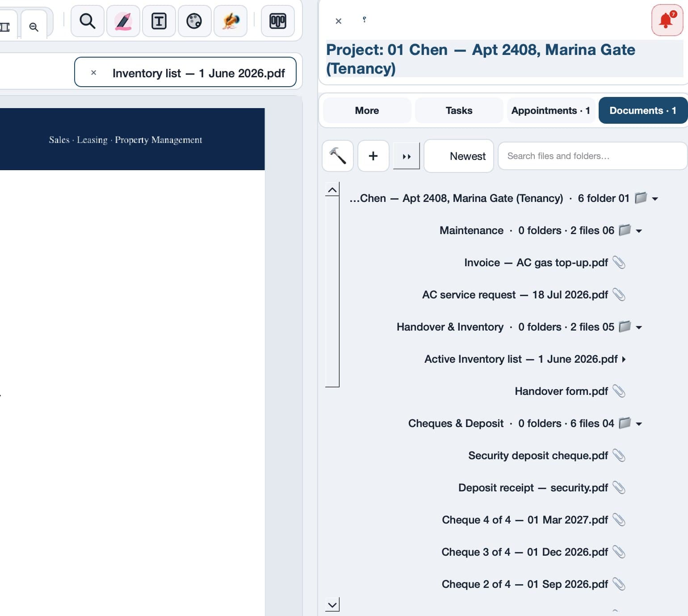Click the Cheques & Deposit folder icon

point(625,423)
